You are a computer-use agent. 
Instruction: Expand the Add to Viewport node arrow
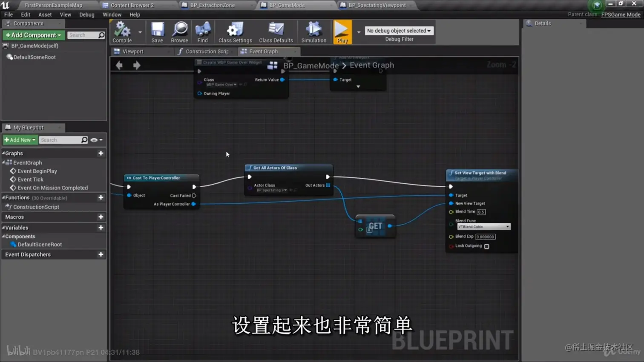coord(358,87)
